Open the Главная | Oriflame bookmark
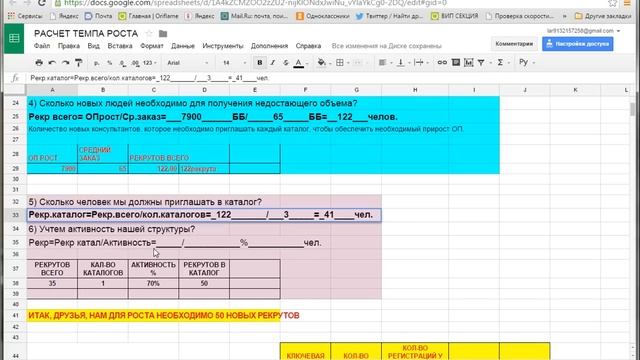Image resolution: width=640 pixels, height=360 pixels. point(149,16)
